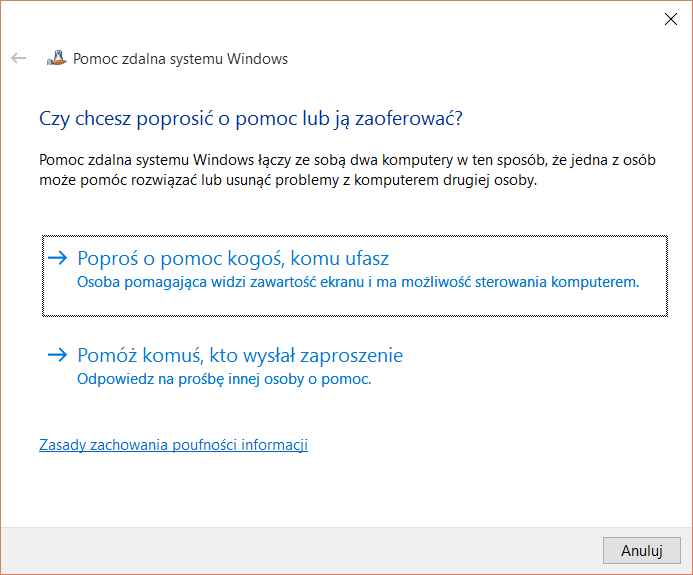Click the arrow icon beside "Pomóż komuś"

57,355
